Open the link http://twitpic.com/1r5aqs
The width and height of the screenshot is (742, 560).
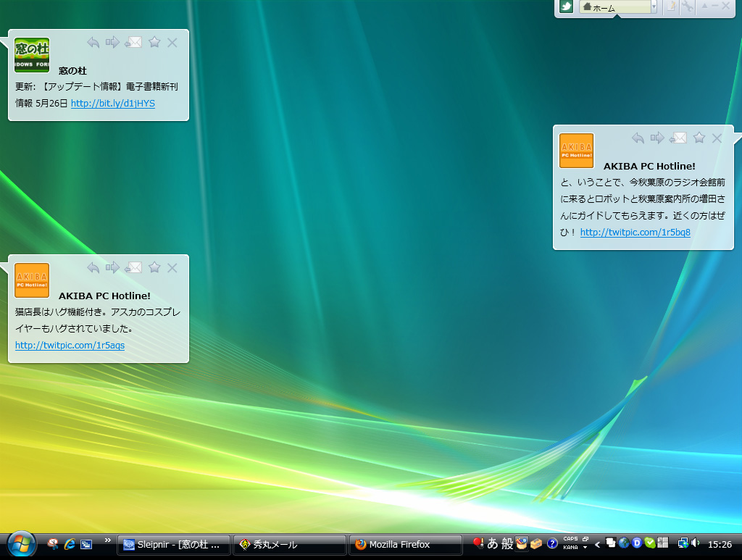pos(69,345)
